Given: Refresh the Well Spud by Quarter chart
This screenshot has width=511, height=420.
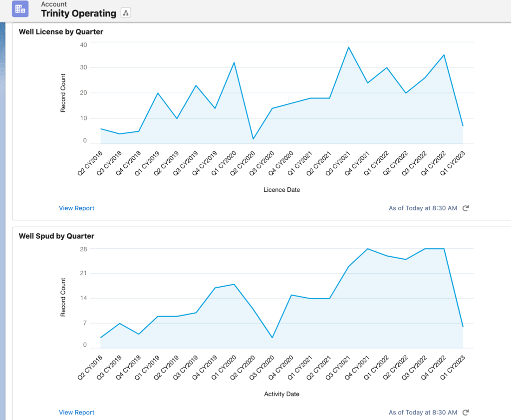Looking at the screenshot, I should (x=466, y=413).
